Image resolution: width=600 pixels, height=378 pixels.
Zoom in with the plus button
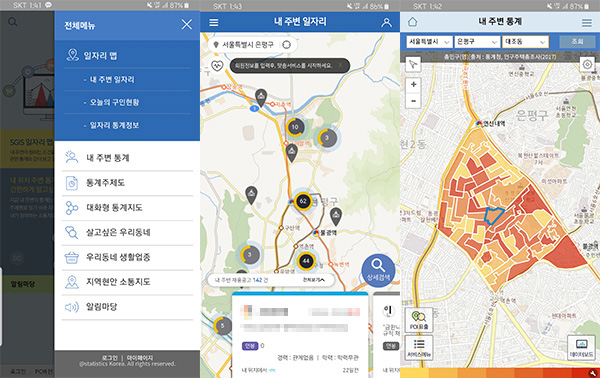413,84
